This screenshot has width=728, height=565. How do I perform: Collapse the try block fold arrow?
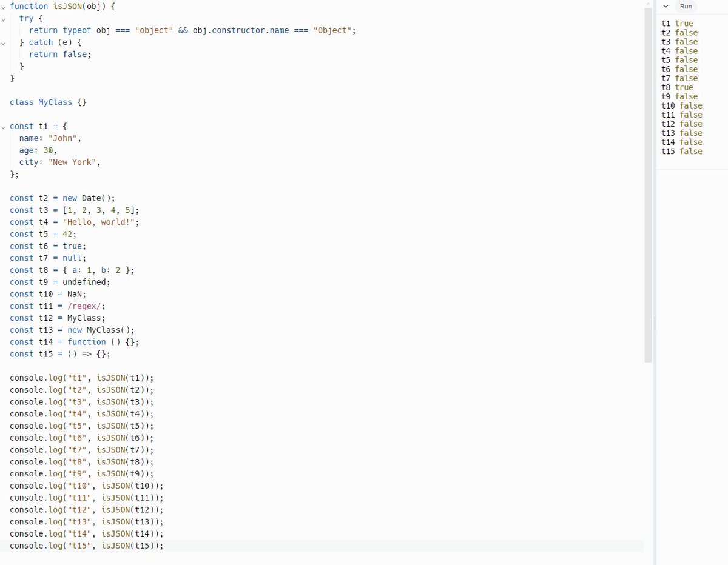[3, 18]
